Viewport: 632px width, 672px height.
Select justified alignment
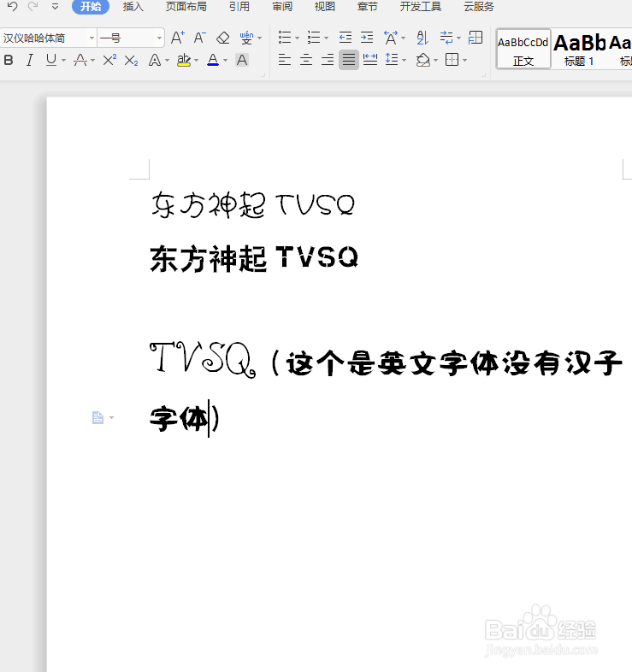pos(349,60)
